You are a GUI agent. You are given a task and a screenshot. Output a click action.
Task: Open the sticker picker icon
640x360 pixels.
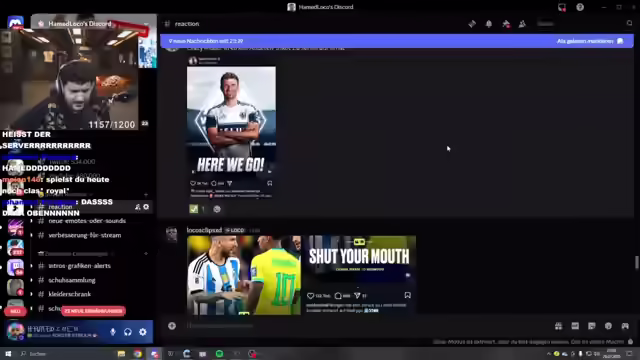point(592,326)
